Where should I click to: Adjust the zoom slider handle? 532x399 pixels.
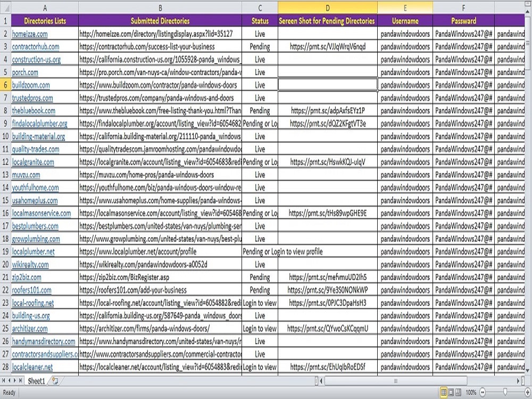click(505, 393)
